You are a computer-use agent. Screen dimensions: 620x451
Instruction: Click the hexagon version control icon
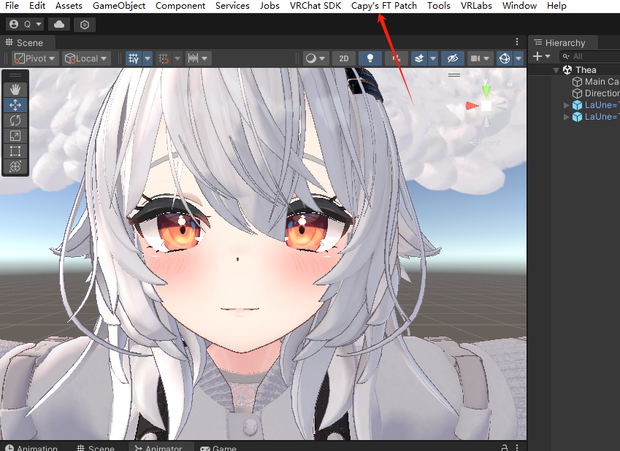tap(84, 25)
